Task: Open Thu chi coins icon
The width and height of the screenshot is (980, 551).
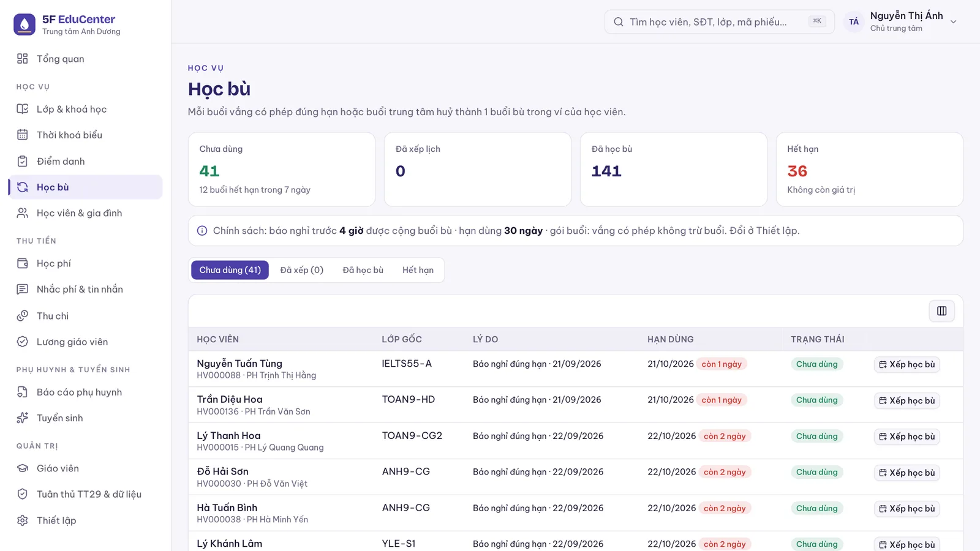Action: click(x=23, y=316)
